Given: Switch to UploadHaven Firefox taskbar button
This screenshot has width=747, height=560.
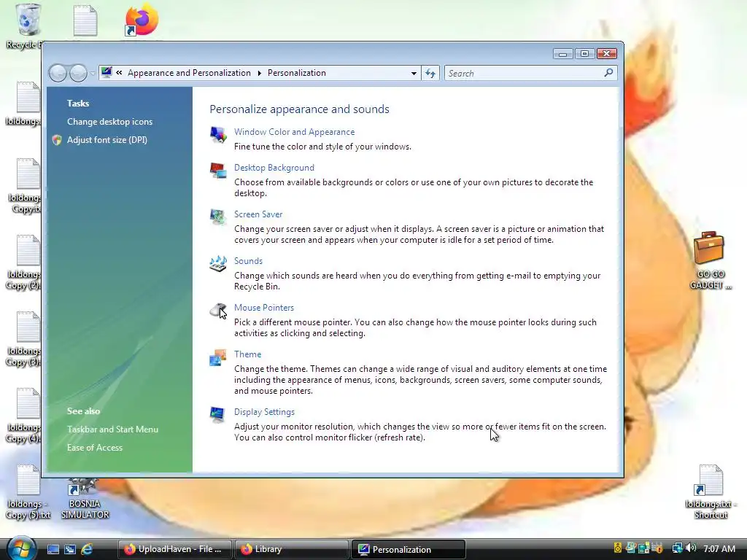Looking at the screenshot, I should (175, 550).
